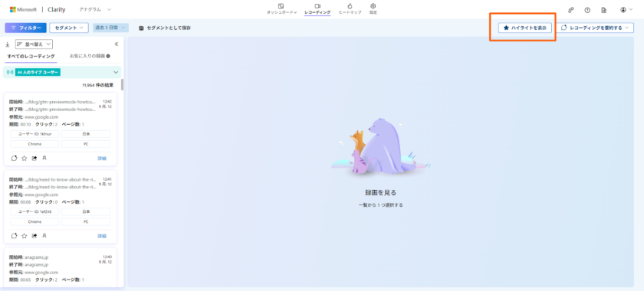This screenshot has height=291, width=644.
Task: Click the blue フィルター button
Action: 25,28
